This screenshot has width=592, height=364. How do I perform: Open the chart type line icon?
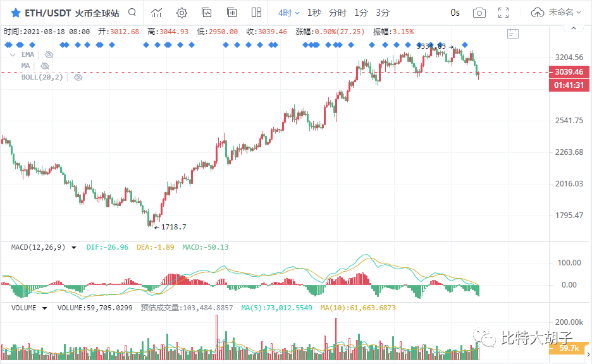(x=156, y=12)
